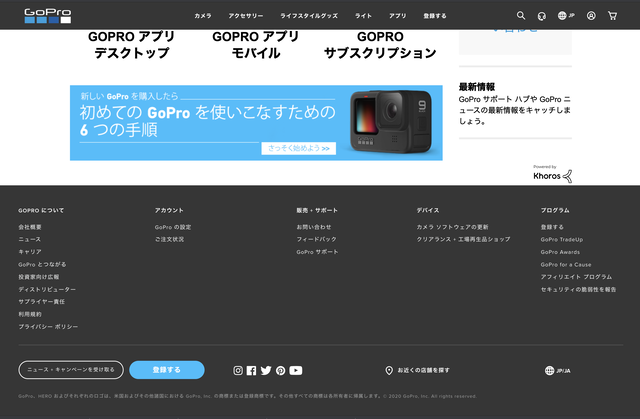The width and height of the screenshot is (640, 419).
Task: Open アフィリエイト プログラム link
Action: point(576,277)
